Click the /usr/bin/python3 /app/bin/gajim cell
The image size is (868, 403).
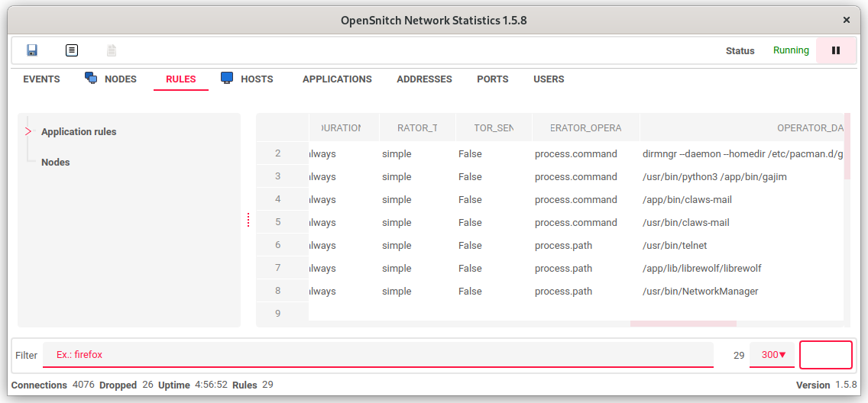tap(742, 177)
